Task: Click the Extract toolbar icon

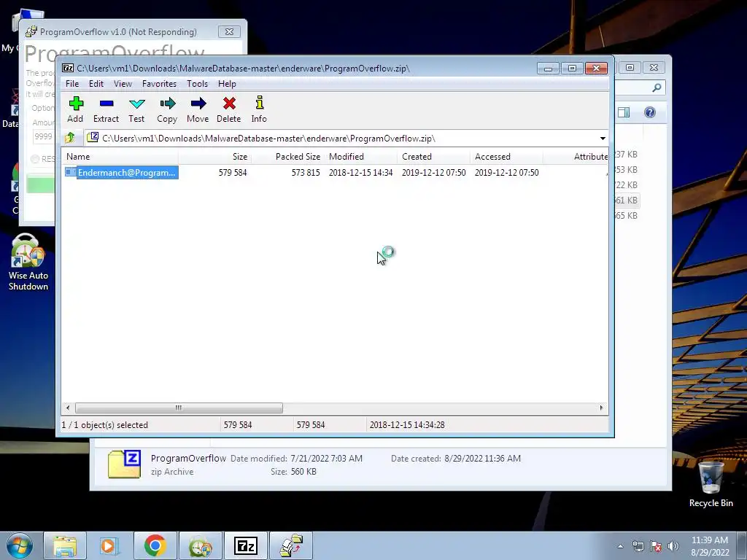Action: coord(107,109)
